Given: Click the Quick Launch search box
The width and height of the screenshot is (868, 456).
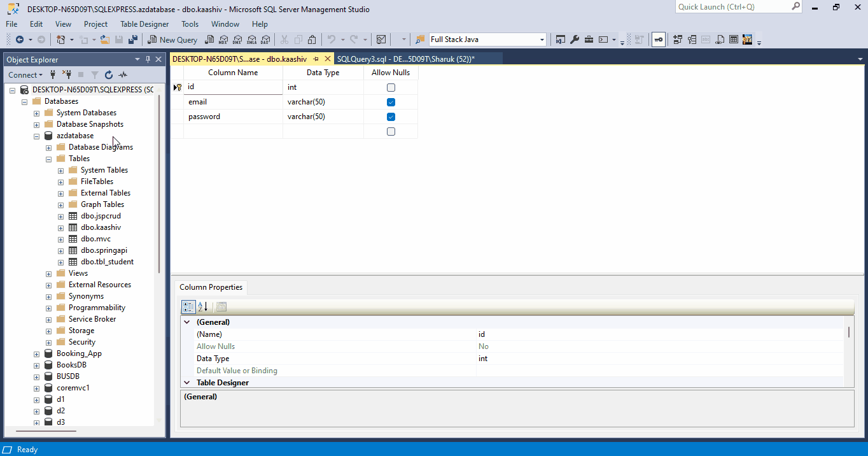Looking at the screenshot, I should [733, 7].
